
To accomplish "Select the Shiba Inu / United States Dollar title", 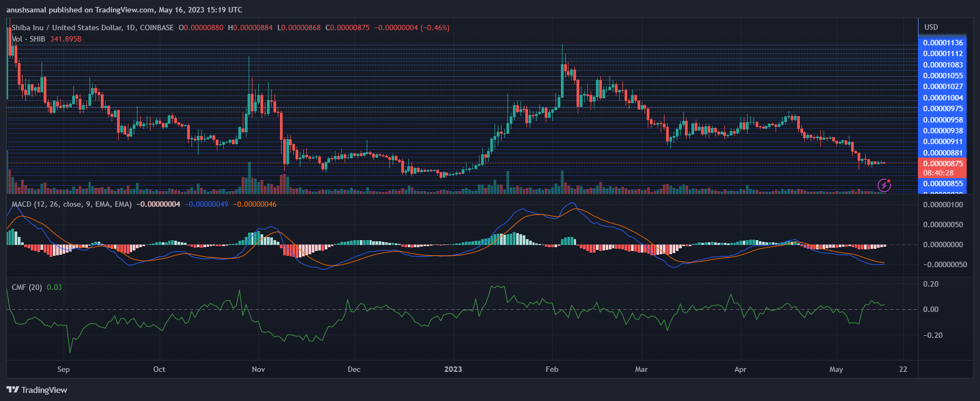I will (93, 28).
